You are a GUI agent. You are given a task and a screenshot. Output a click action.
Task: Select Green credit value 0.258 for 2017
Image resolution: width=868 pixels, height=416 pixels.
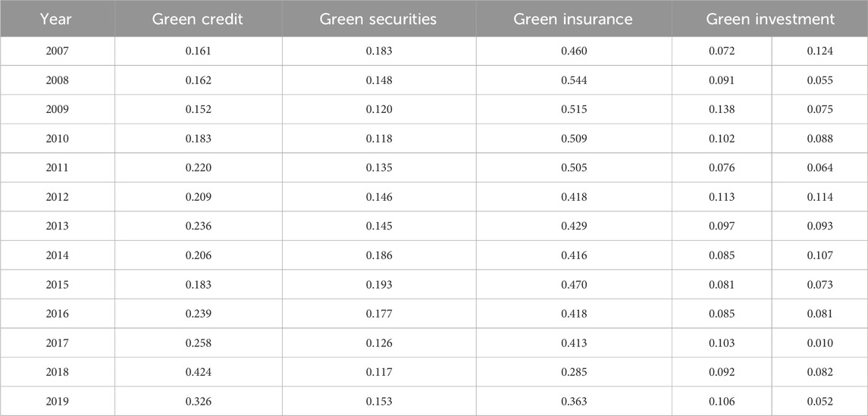[x=198, y=343]
